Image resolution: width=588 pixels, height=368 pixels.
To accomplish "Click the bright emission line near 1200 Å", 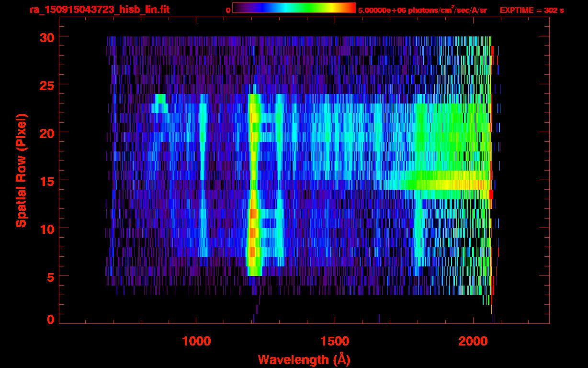I will tap(253, 184).
